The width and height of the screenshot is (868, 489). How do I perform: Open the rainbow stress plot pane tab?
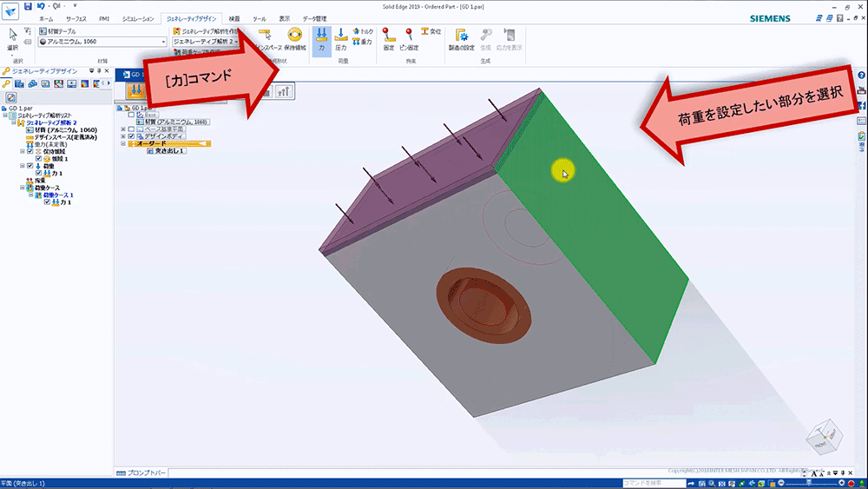click(x=85, y=83)
